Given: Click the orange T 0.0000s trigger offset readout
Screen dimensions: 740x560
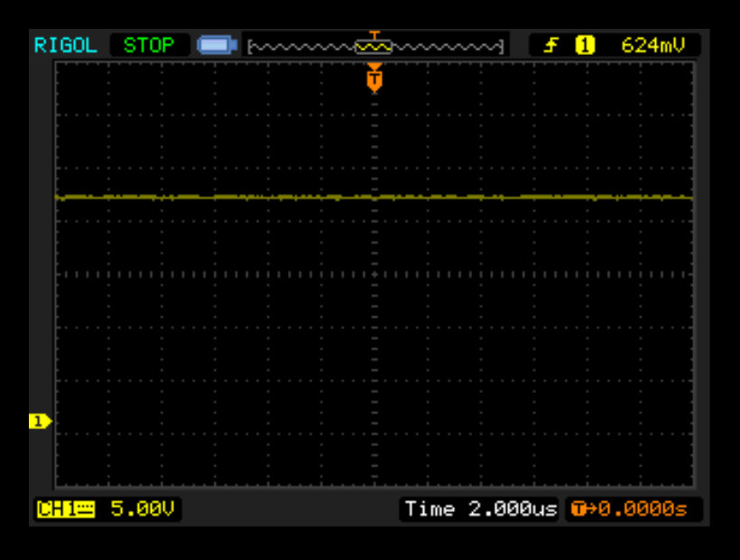Looking at the screenshot, I should [629, 509].
